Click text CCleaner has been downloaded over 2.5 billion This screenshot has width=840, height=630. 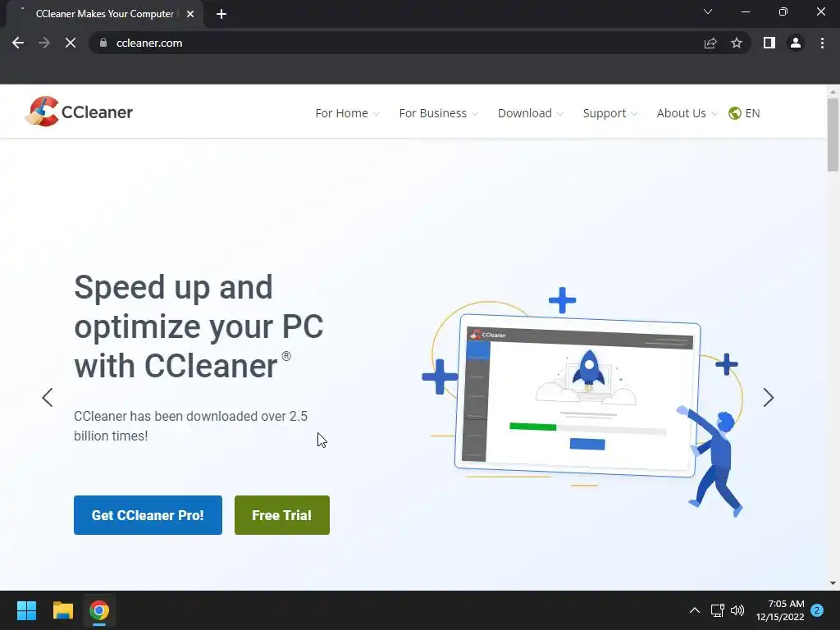(x=190, y=426)
